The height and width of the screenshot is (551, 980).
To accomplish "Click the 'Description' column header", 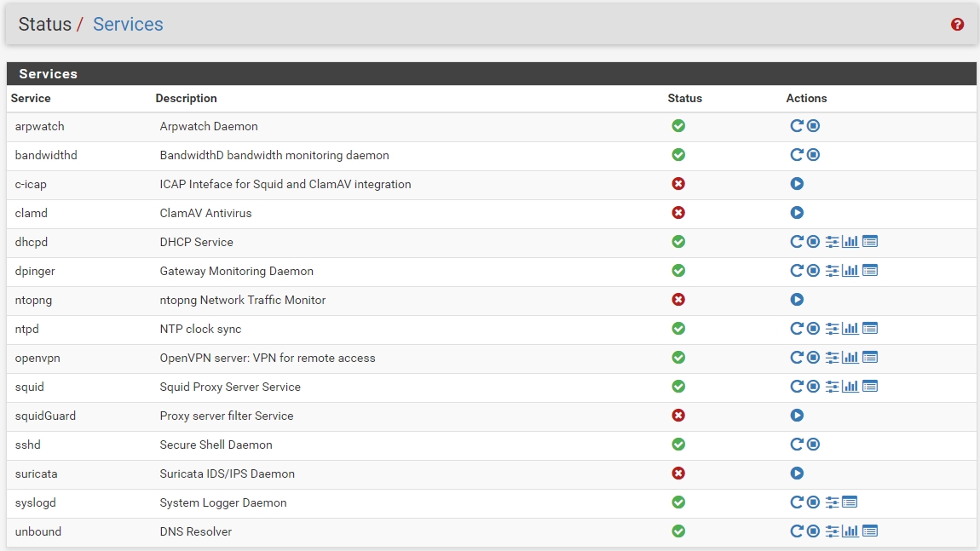I will click(187, 98).
